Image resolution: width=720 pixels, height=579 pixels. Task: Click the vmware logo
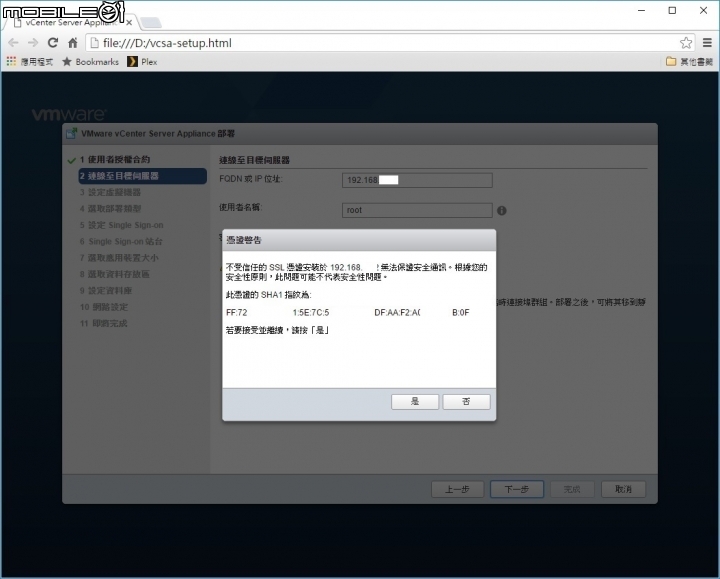[69, 114]
